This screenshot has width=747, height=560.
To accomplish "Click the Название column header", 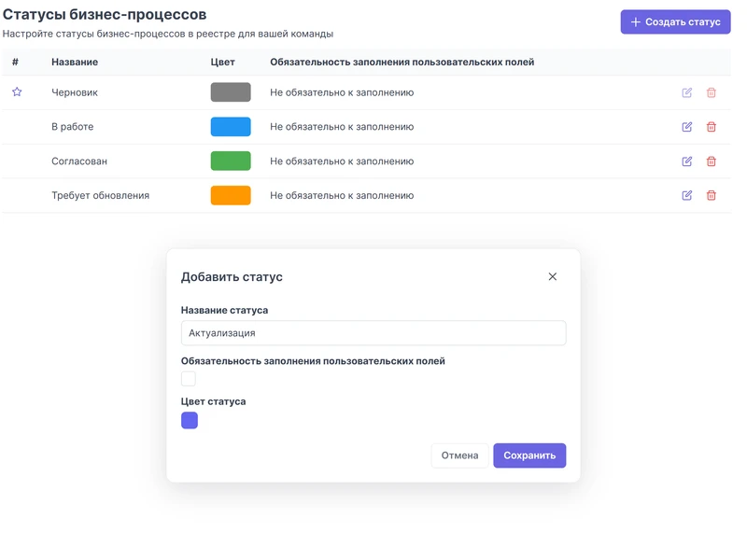I will coord(75,62).
